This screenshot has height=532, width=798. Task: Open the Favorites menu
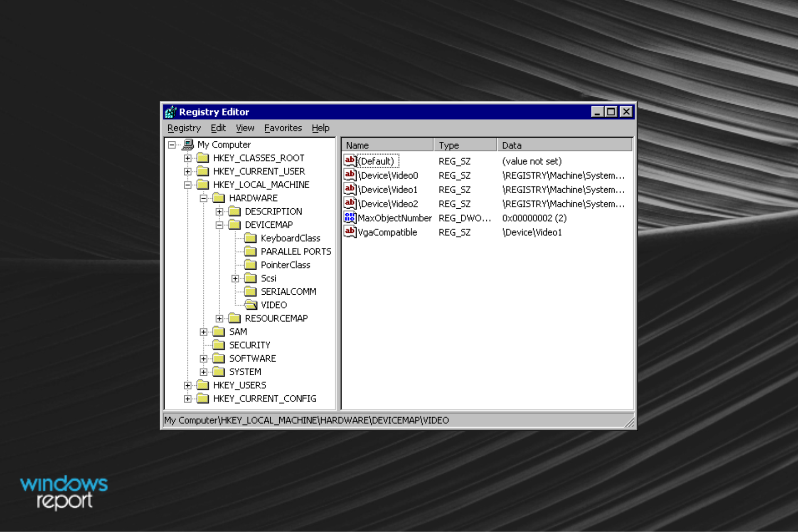coord(283,128)
